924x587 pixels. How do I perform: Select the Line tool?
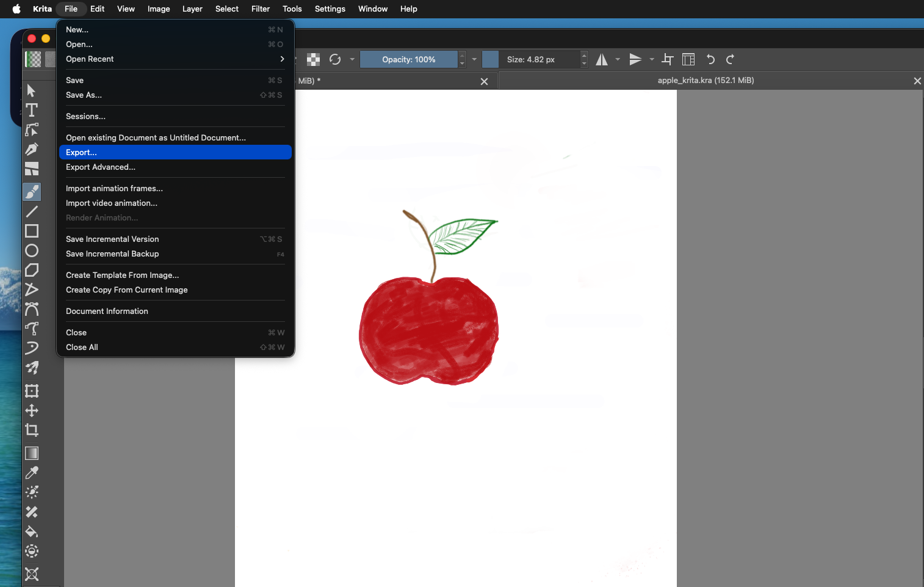coord(32,212)
